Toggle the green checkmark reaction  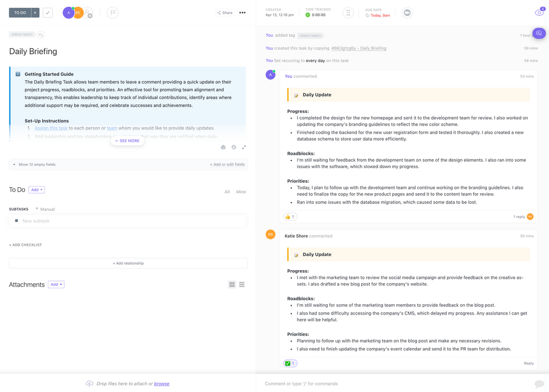click(x=290, y=363)
